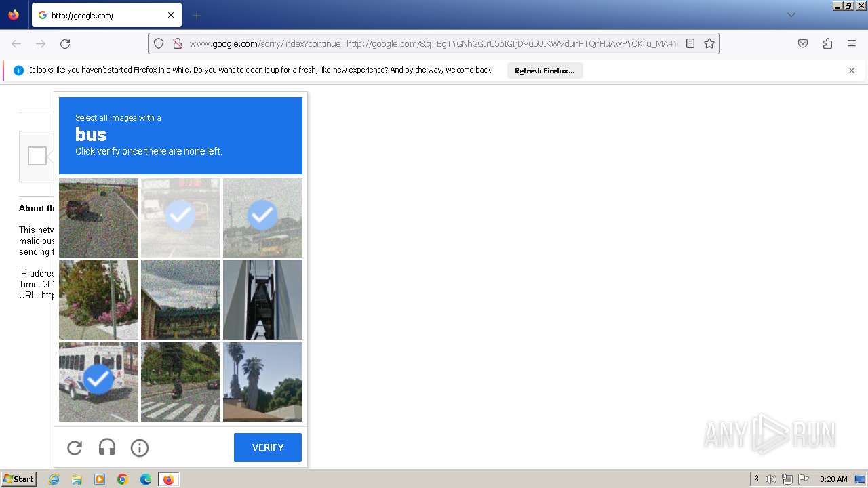
Task: Select the brown building roof tile
Action: pos(180,300)
